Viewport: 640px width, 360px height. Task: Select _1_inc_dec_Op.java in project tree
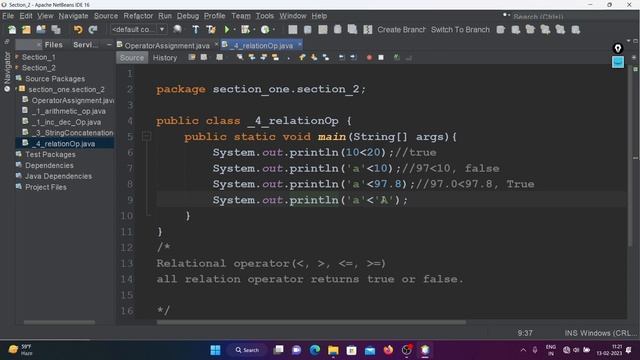click(x=66, y=122)
